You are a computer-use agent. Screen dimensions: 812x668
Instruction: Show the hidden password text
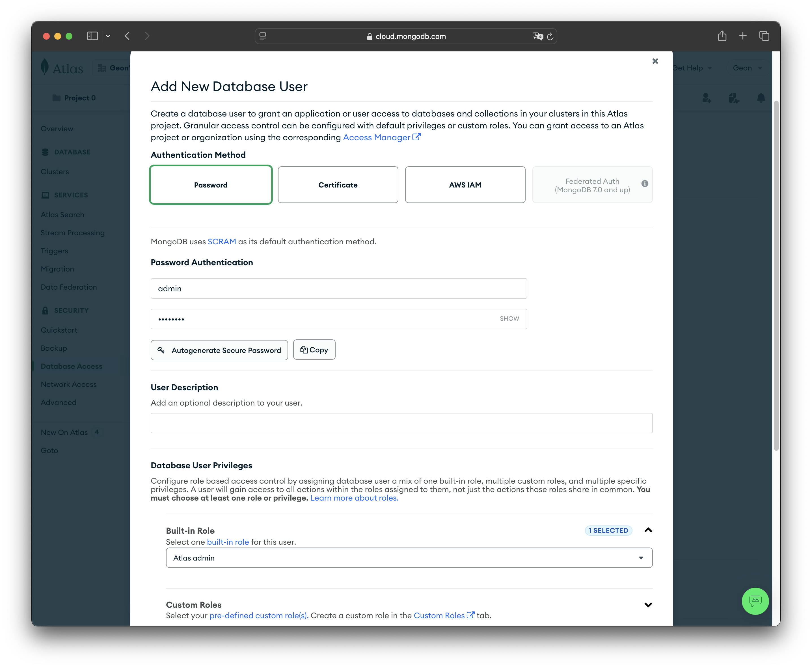point(509,319)
